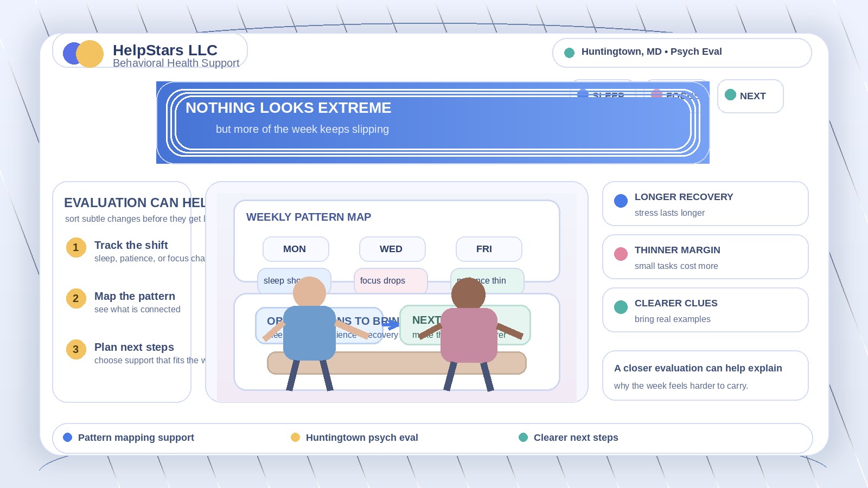Click the pink dot beside Thinner Margin
The image size is (868, 488).
[x=621, y=254]
